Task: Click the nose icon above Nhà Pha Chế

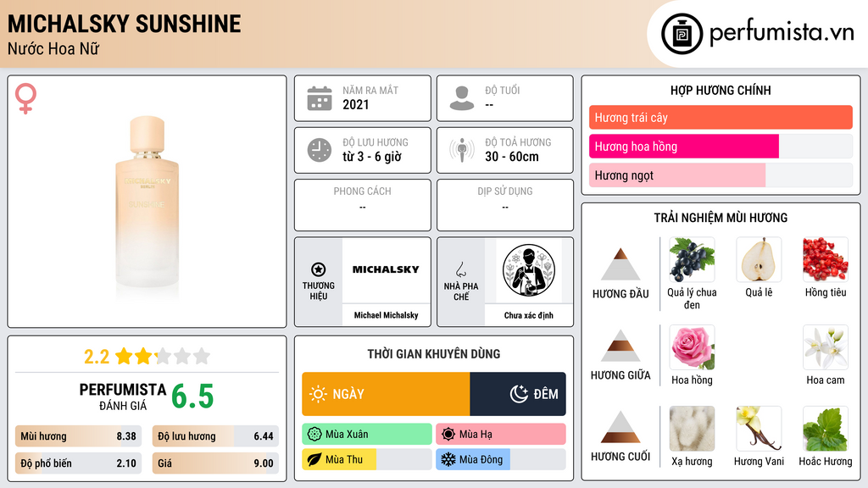Action: tap(460, 269)
